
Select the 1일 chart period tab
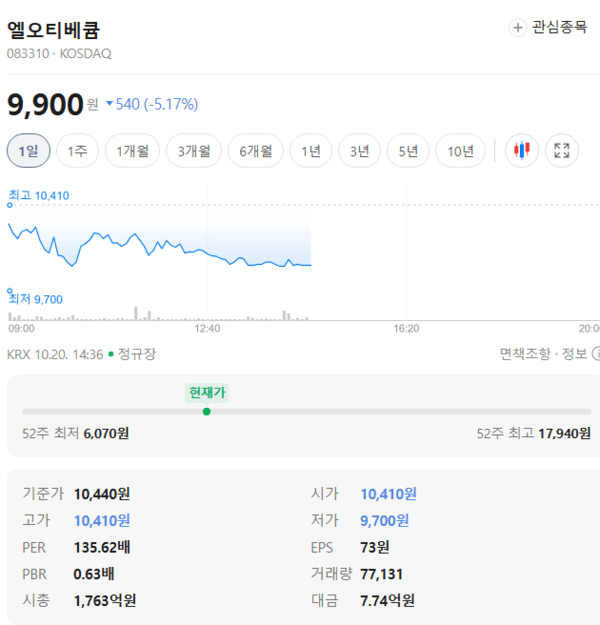(28, 151)
